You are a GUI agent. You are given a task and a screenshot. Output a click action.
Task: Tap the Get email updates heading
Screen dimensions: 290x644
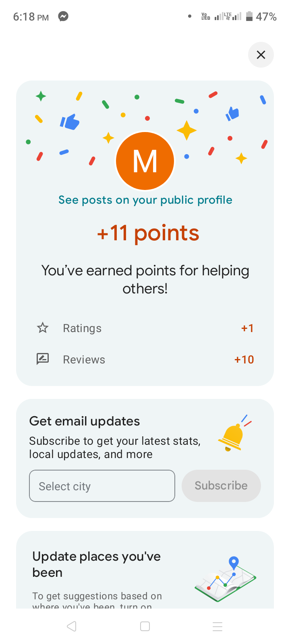coord(85,421)
